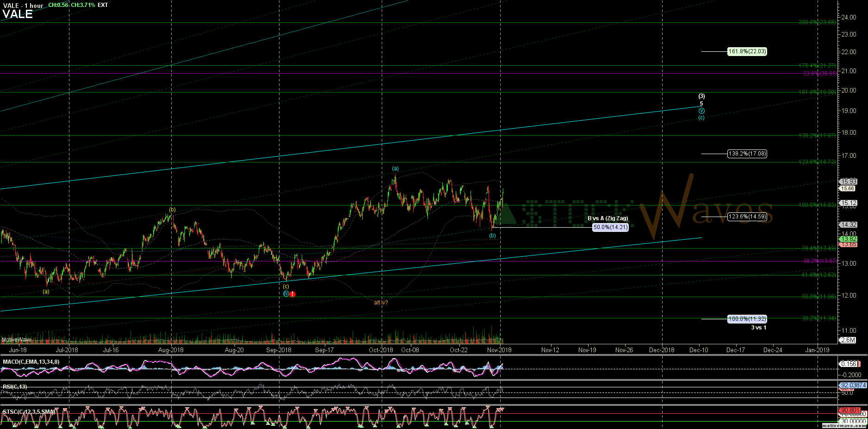Select the cyan (b) wave label near November low
This screenshot has width=868, height=429.
(492, 236)
